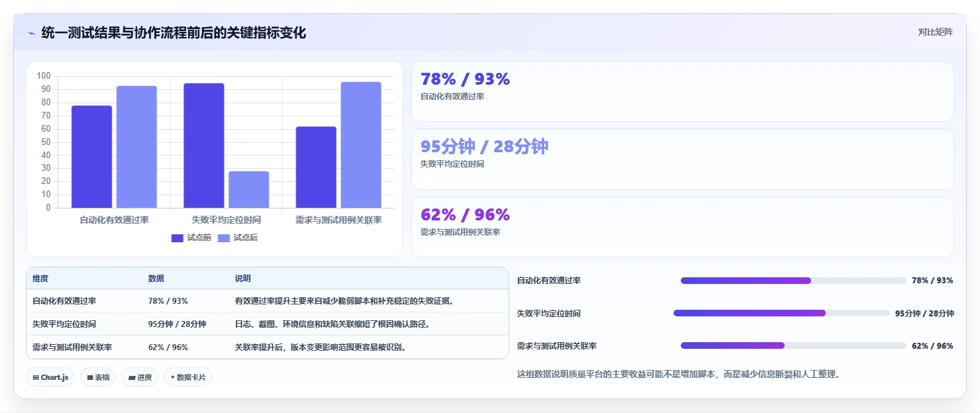Click the 失败平均定位时间 x-axis label on the chart
The width and height of the screenshot is (980, 413).
point(226,220)
